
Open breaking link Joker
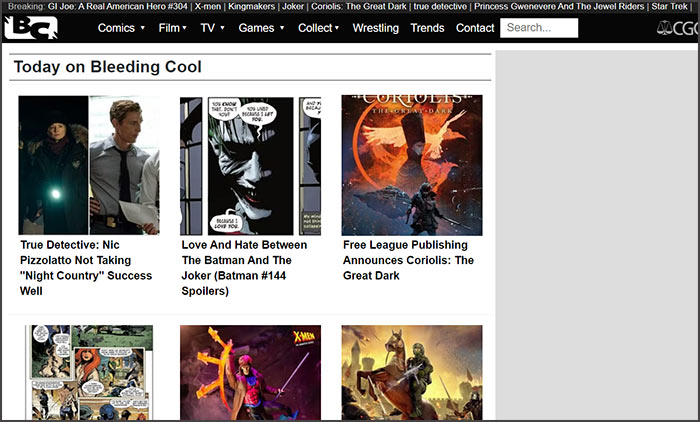click(293, 6)
